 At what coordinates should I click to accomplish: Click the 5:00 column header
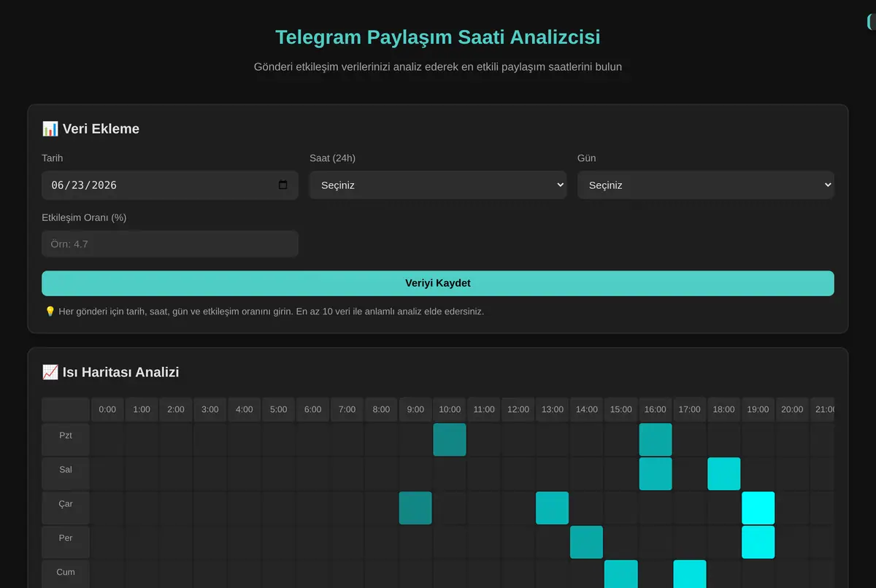coord(279,409)
